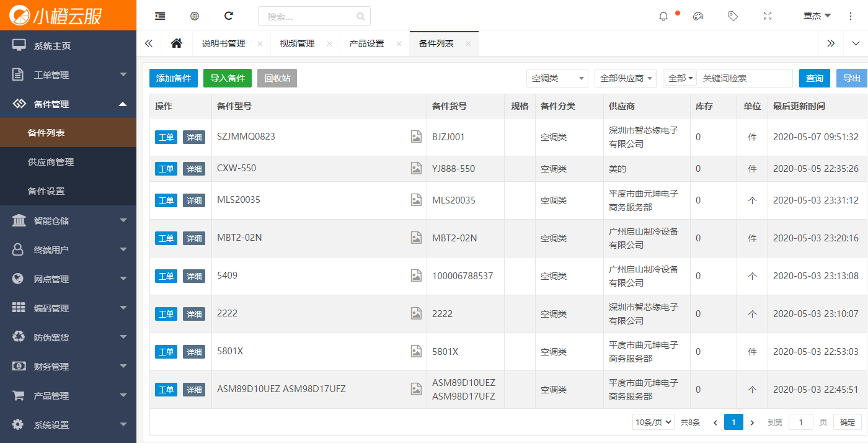Open the 空调类 category dropdown

click(557, 78)
